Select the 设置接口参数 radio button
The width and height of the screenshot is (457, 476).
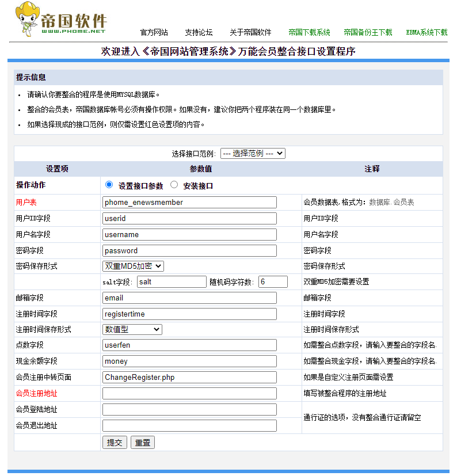click(109, 185)
